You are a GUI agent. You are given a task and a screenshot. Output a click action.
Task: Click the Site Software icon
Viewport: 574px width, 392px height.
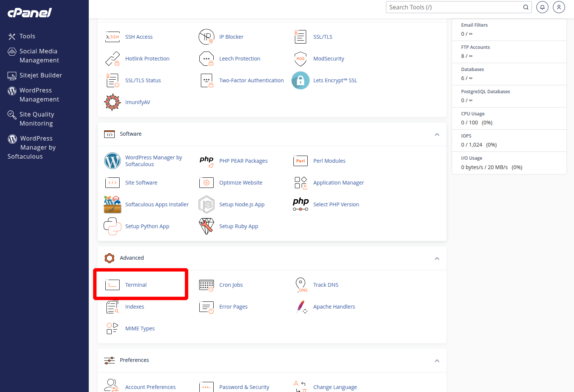(112, 183)
